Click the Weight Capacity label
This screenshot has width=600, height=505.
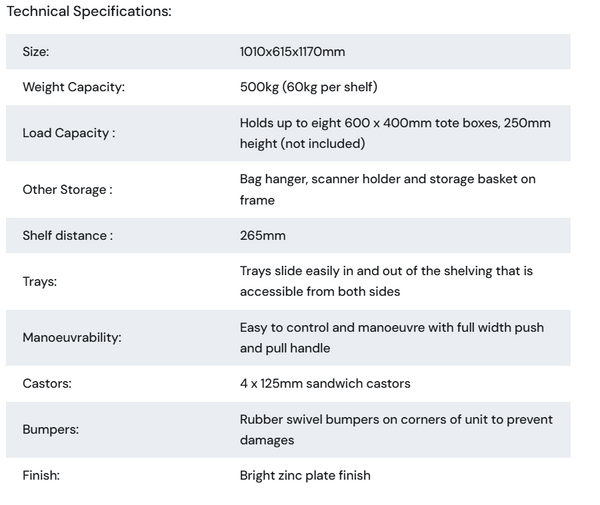[73, 87]
